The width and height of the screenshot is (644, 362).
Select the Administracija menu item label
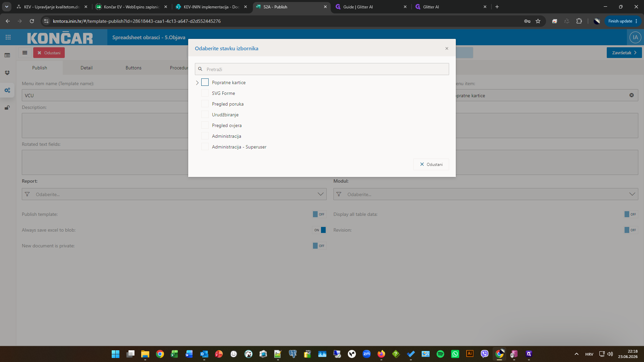(x=226, y=136)
